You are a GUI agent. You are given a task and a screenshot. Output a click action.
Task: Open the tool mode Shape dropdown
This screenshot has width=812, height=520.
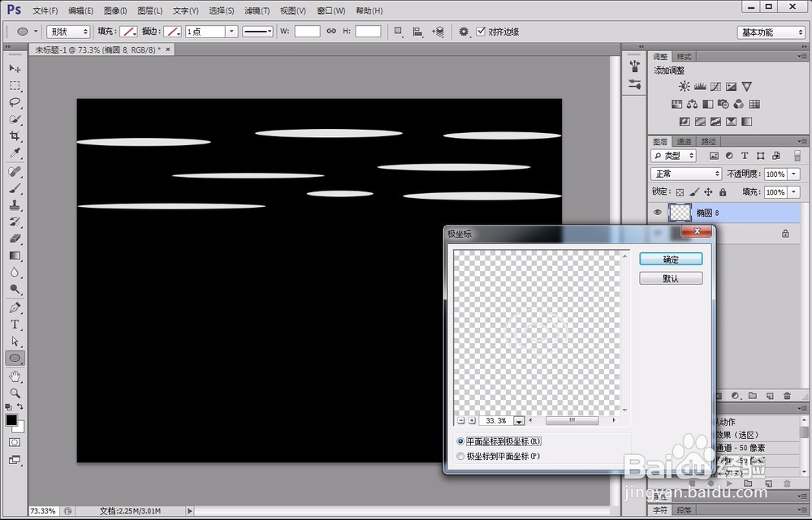(x=68, y=32)
